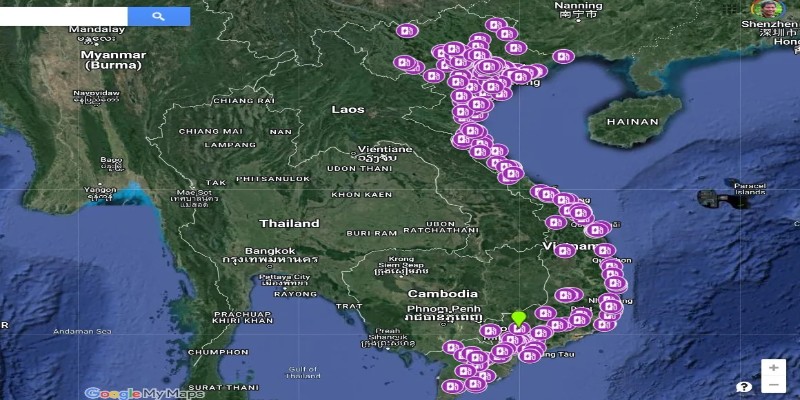Click the Mandalay city label
The height and width of the screenshot is (400, 800).
click(96, 30)
